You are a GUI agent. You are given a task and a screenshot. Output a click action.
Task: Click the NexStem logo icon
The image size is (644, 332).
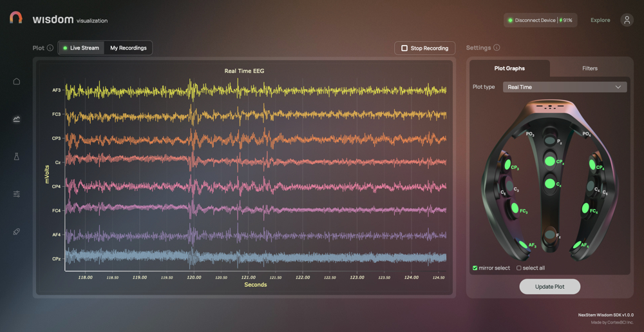[16, 17]
